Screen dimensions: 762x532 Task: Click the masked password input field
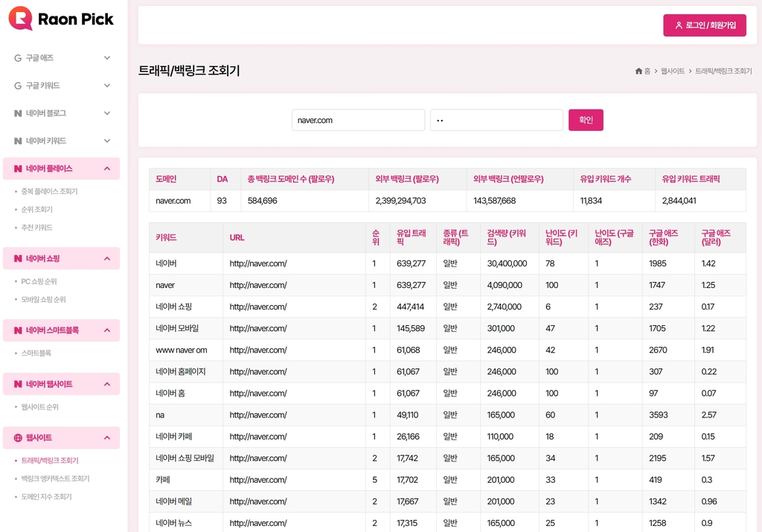point(496,120)
